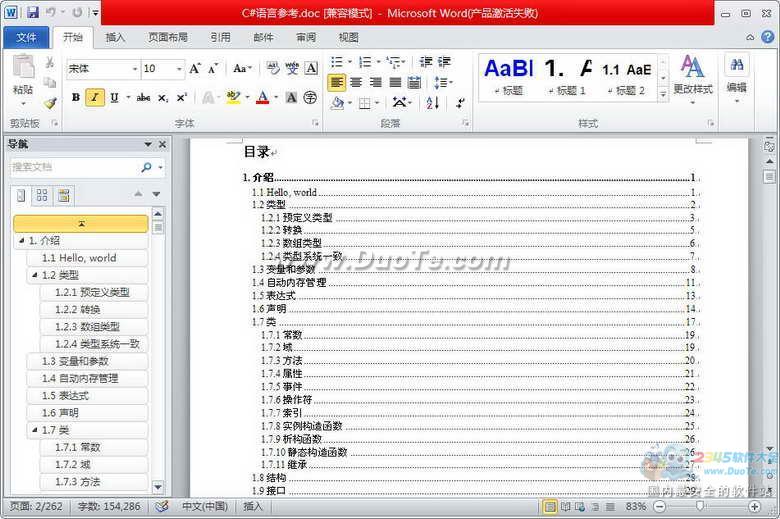
Task: Click the font color red A swatch
Action: point(263,98)
